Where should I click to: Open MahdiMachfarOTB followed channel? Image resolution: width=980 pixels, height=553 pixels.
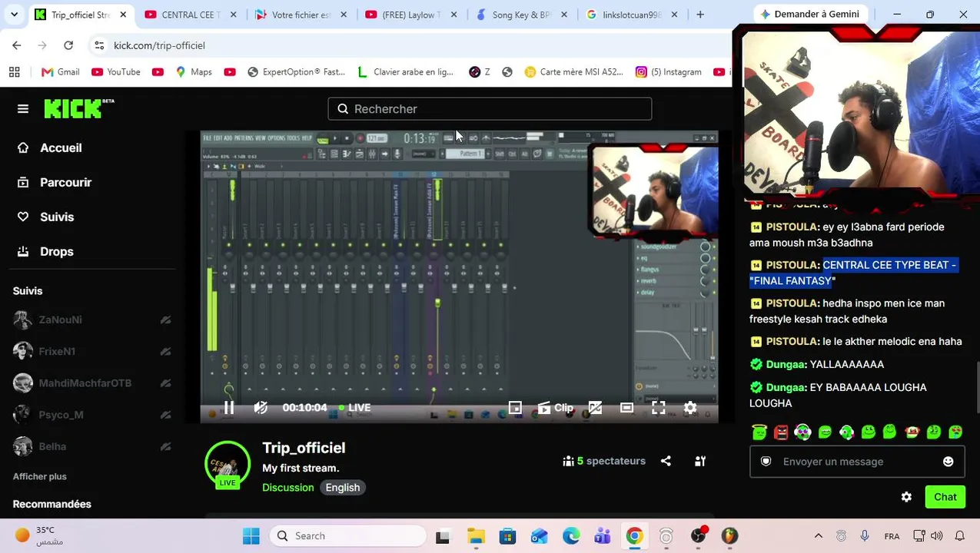pos(85,382)
